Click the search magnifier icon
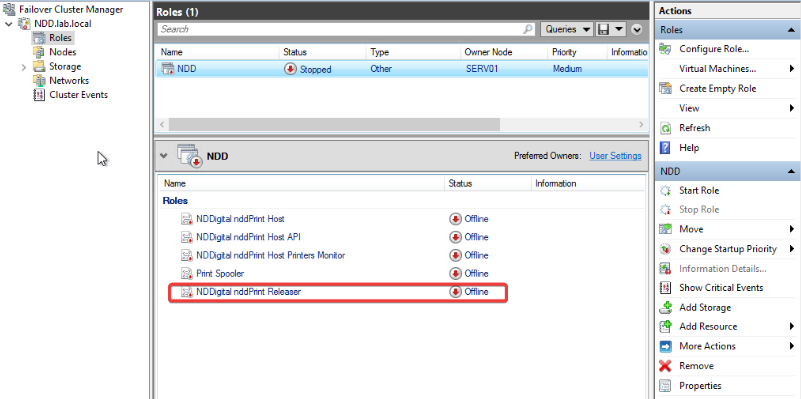This screenshot has width=801, height=399. [528, 29]
